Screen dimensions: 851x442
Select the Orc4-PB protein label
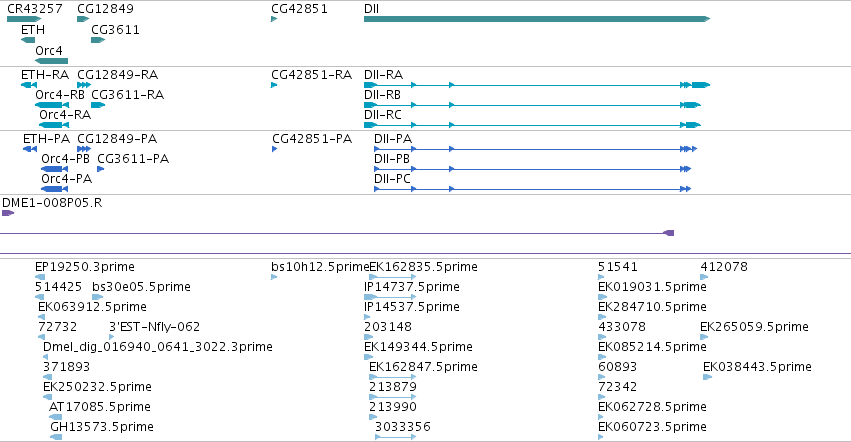pos(66,159)
